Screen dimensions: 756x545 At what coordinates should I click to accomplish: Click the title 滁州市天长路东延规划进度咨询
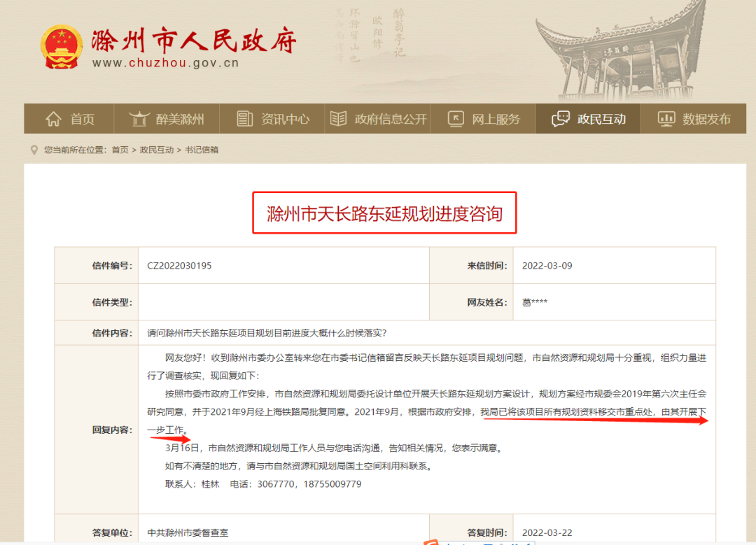click(384, 213)
